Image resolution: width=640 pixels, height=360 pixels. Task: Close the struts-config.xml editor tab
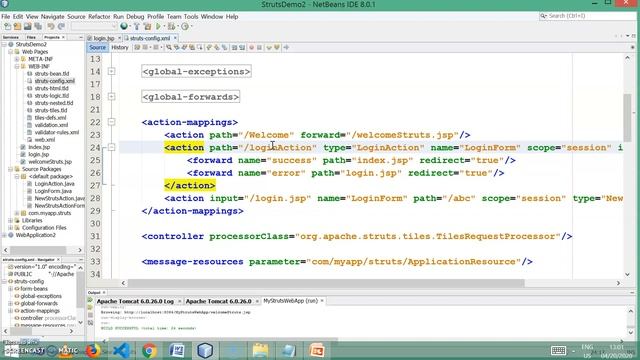(175, 38)
